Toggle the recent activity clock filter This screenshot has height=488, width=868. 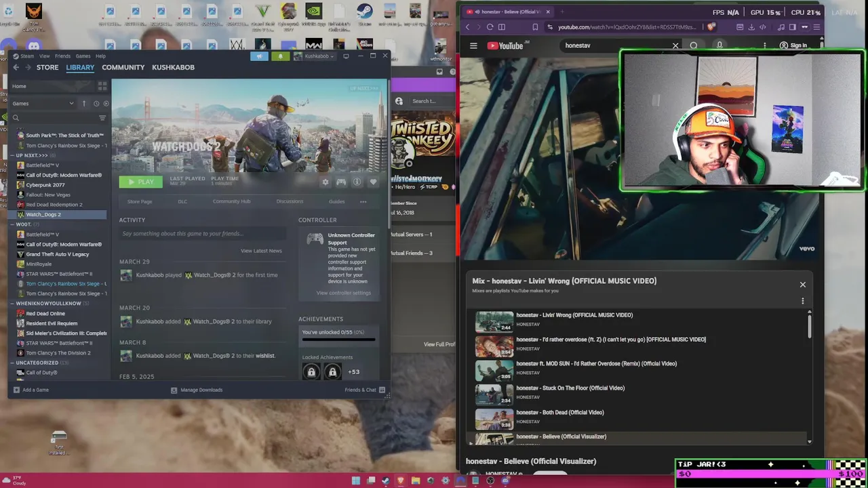(x=96, y=104)
